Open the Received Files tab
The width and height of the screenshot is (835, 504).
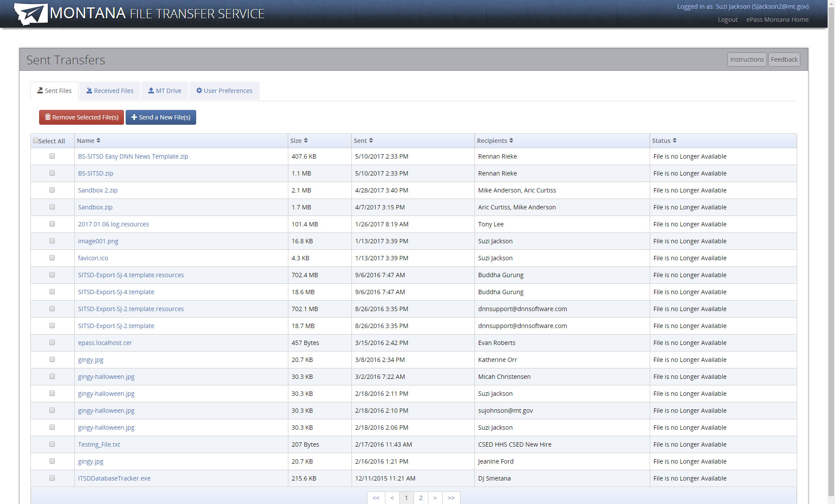coord(110,90)
